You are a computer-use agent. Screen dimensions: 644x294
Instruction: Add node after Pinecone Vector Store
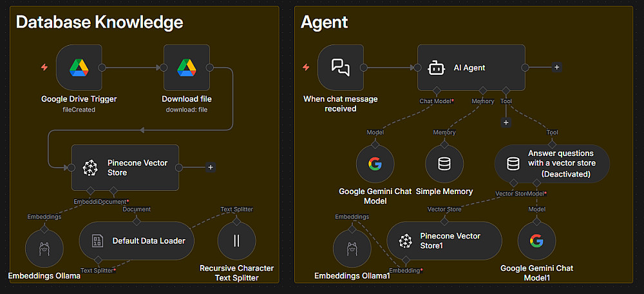[211, 168]
